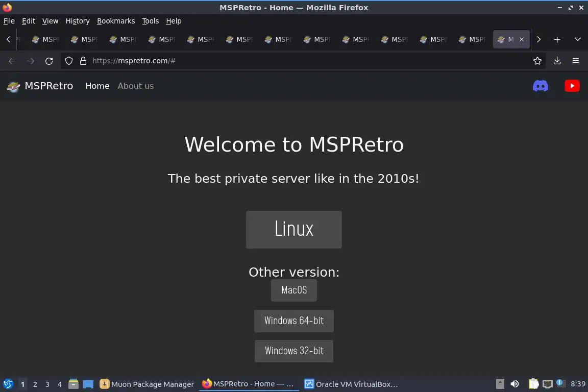Open the tracking protection shield icon
Viewport: 588px width, 392px height.
click(68, 61)
